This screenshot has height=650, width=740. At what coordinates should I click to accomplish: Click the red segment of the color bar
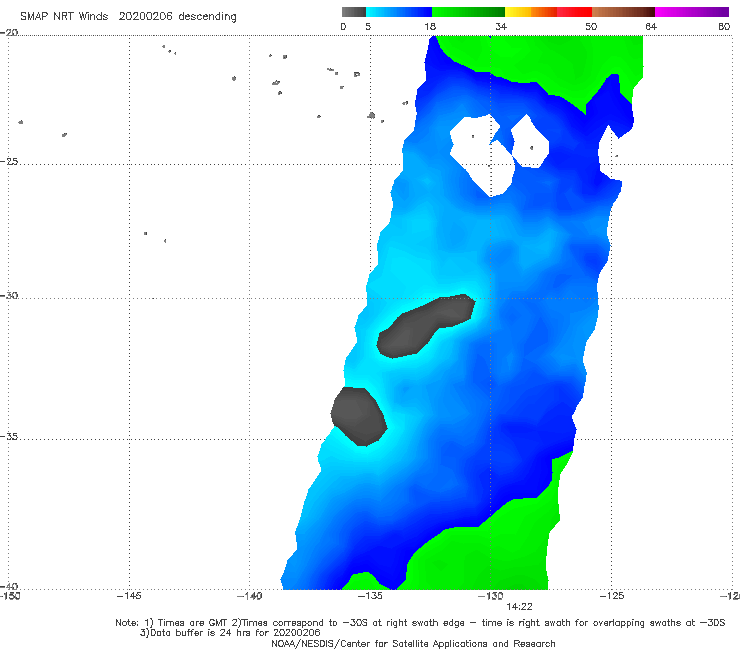pyautogui.click(x=574, y=12)
